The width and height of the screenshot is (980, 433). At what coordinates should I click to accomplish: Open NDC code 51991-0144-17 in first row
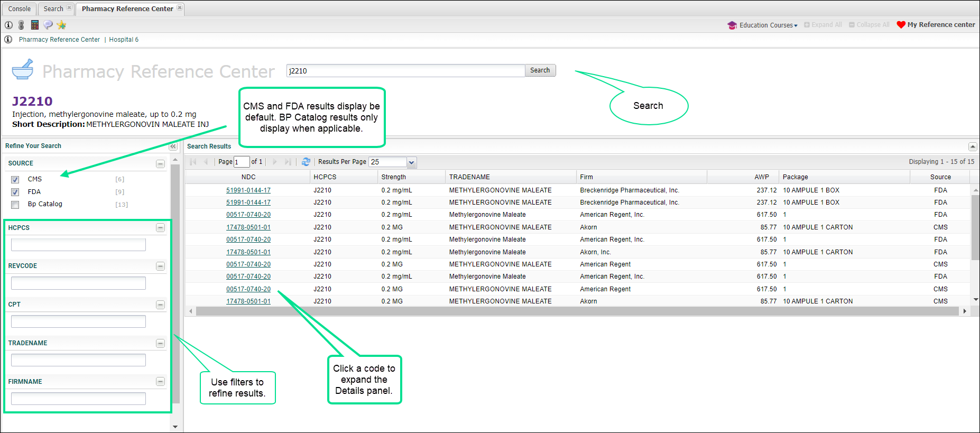[248, 190]
